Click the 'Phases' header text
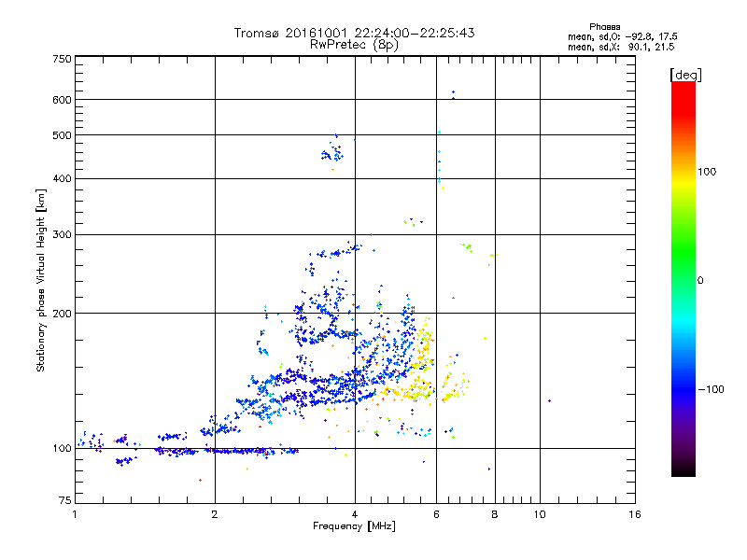 [604, 27]
